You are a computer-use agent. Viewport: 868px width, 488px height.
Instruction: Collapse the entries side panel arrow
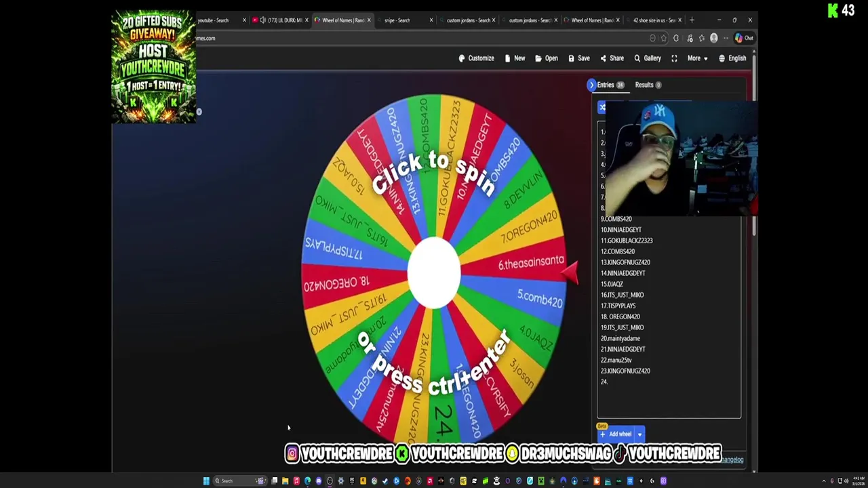(591, 85)
